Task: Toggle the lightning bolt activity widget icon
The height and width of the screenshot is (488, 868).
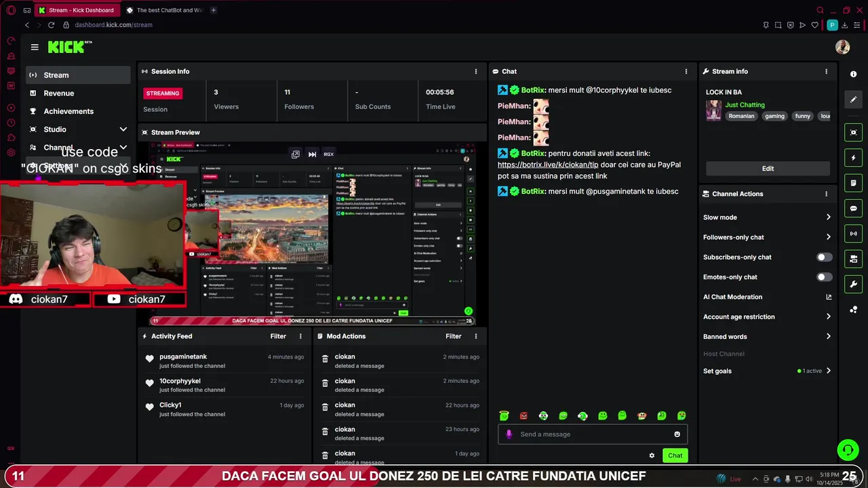Action: 853,158
